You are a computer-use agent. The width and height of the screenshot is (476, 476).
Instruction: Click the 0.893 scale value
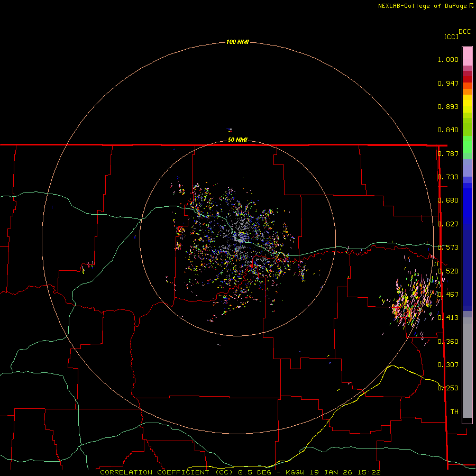[448, 106]
